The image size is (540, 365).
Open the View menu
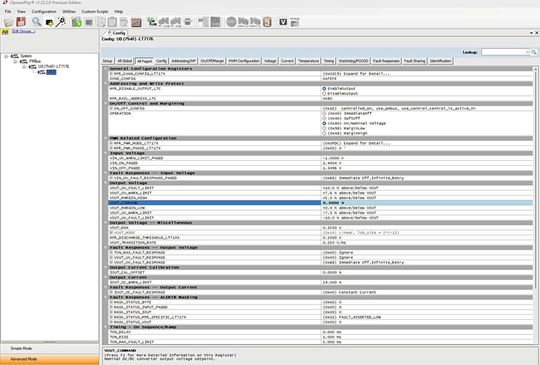pos(21,11)
